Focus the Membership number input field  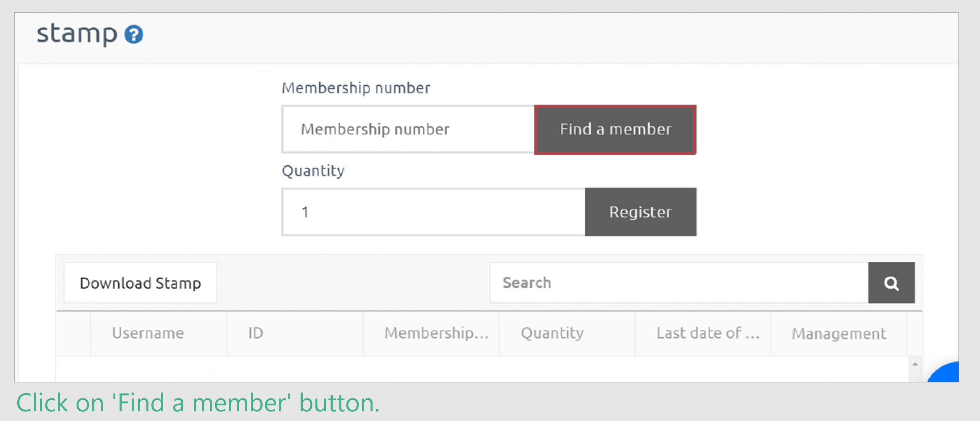pyautogui.click(x=408, y=129)
